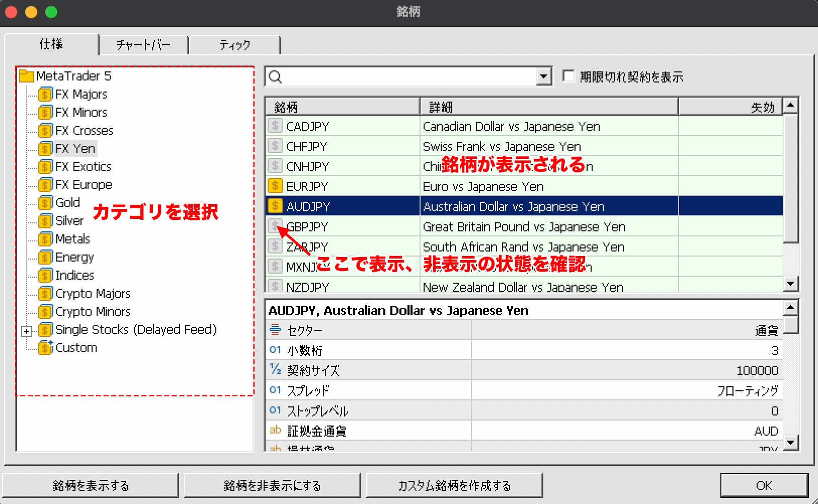Toggle visibility icon for CHFJPY symbol

(x=275, y=146)
